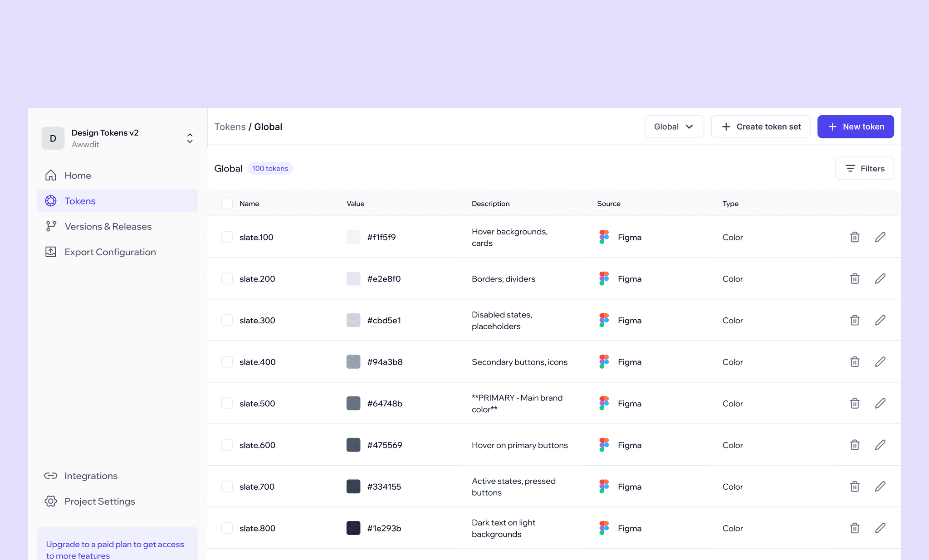Open the Filters panel
This screenshot has width=929, height=560.
pyautogui.click(x=865, y=168)
